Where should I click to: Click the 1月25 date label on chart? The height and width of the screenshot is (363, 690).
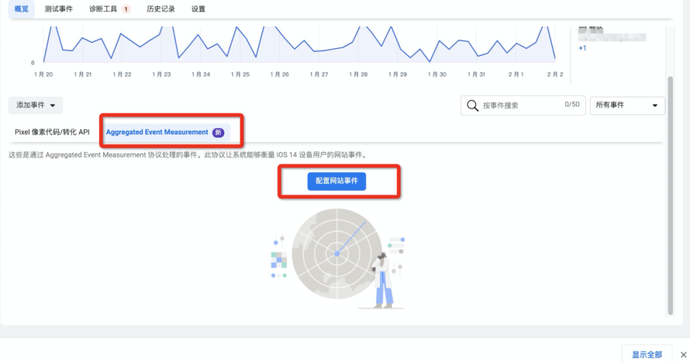tap(240, 74)
